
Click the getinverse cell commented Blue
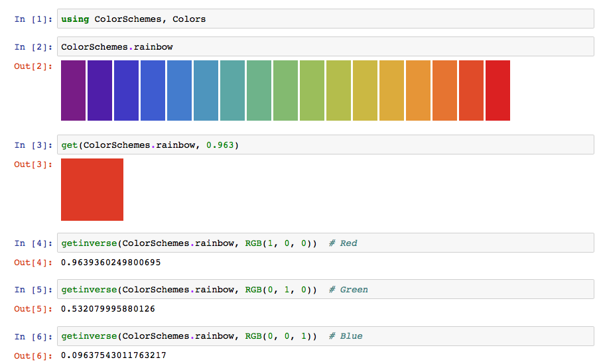pyautogui.click(x=325, y=336)
